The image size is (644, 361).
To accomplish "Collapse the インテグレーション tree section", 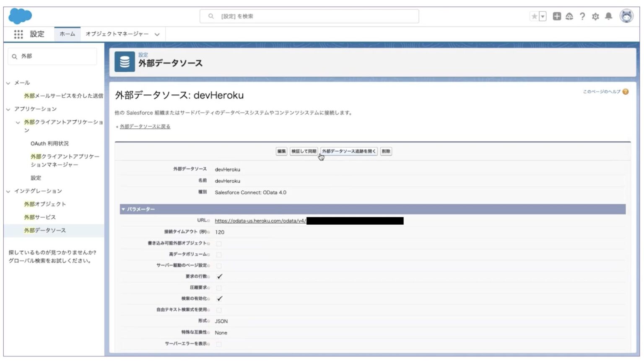I will coord(8,191).
